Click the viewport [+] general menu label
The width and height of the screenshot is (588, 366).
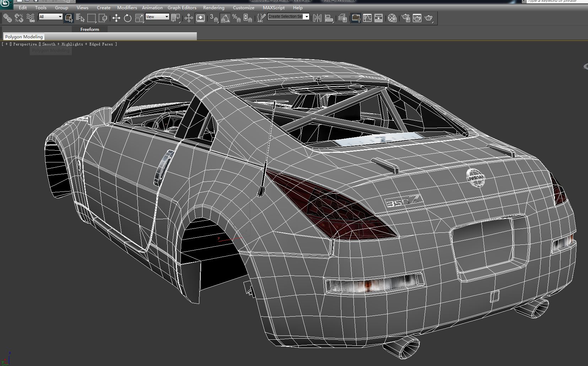click(6, 44)
